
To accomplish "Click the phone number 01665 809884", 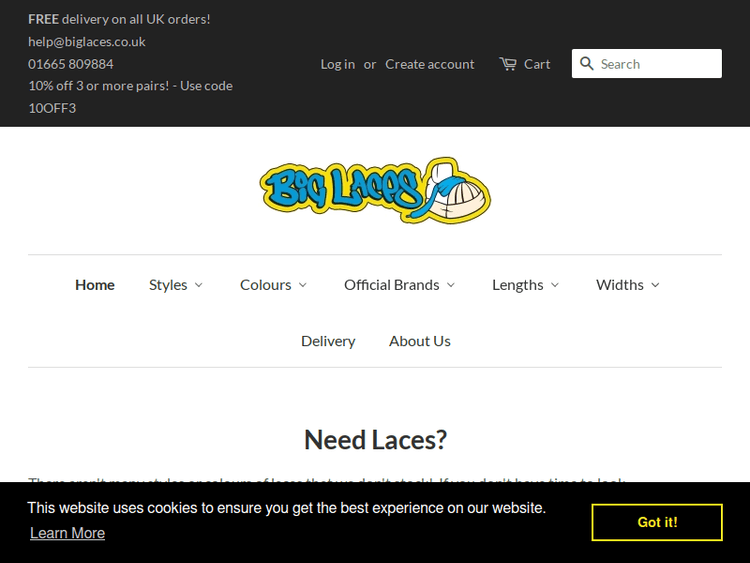I will coord(71,64).
